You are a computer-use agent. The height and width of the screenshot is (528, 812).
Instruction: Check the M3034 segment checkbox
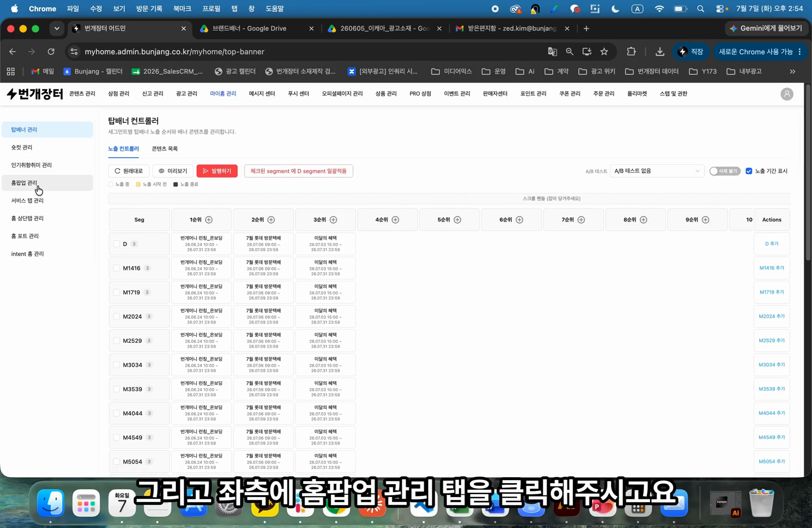click(x=116, y=365)
